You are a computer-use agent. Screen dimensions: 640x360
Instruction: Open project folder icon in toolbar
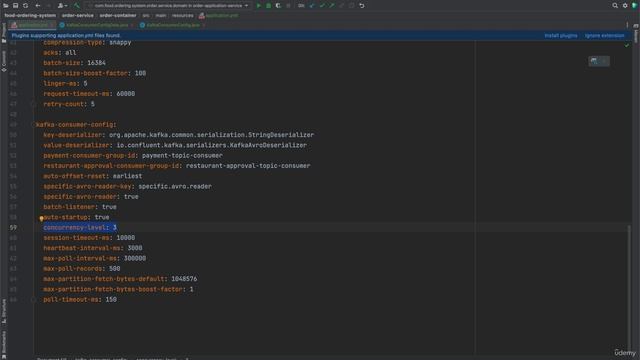pos(6,6)
